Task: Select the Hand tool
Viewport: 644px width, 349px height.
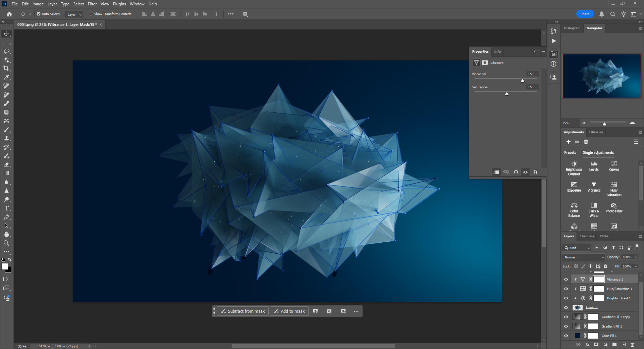Action: pyautogui.click(x=6, y=234)
